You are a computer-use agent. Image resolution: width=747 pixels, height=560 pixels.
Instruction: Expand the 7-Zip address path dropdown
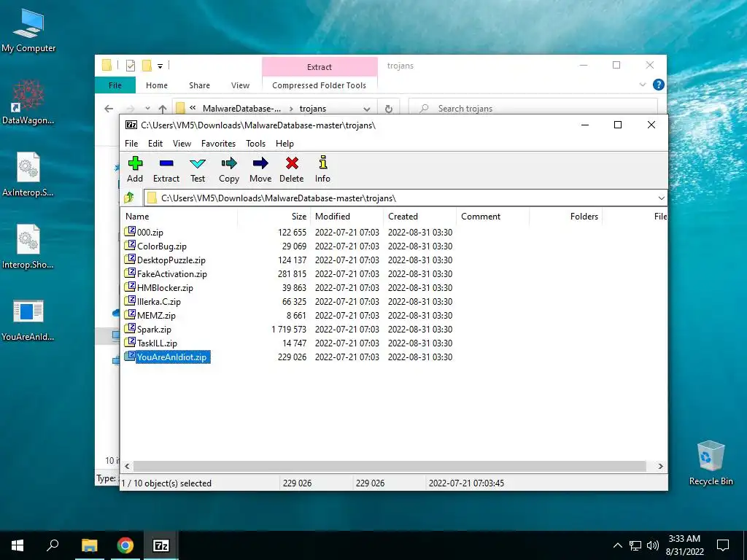(x=661, y=198)
